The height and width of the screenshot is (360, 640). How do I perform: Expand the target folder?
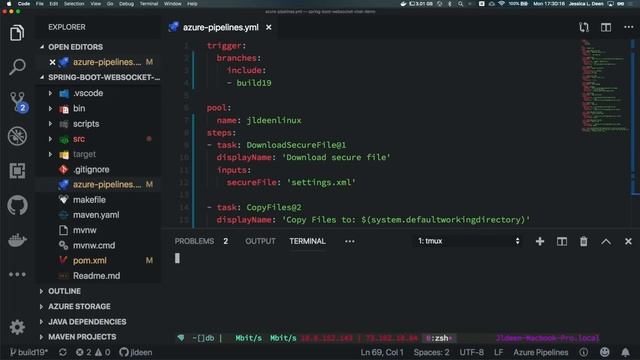[84, 154]
